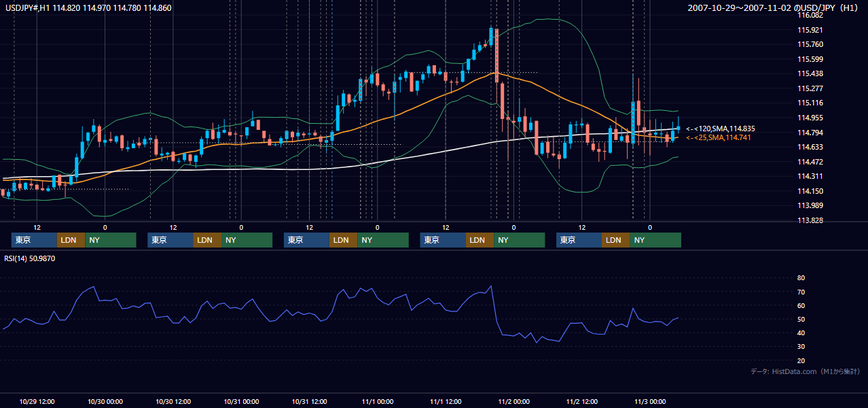
Task: Click the 114.150 price axis label
Action: pos(811,191)
